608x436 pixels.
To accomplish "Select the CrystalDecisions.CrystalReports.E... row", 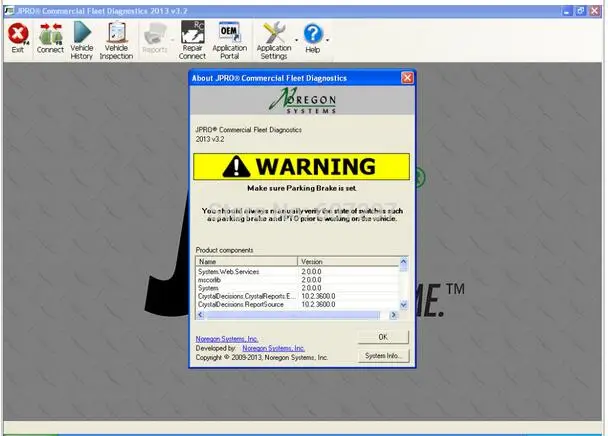I will pyautogui.click(x=297, y=296).
